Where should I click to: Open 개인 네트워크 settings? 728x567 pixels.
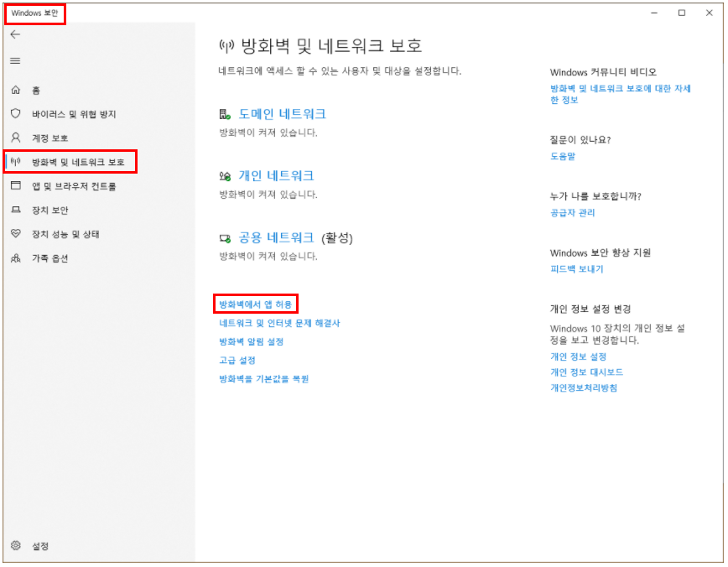[x=276, y=175]
